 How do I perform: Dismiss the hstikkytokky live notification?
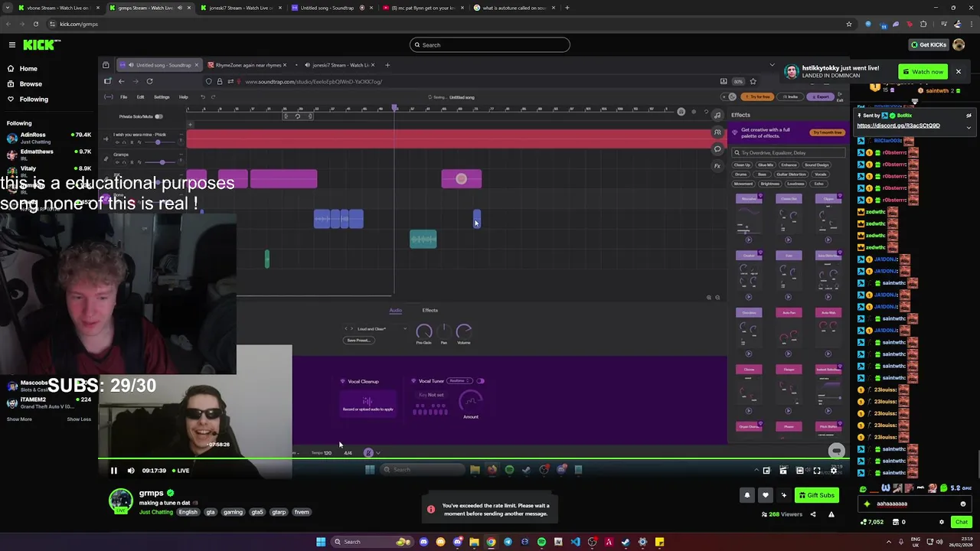[958, 71]
